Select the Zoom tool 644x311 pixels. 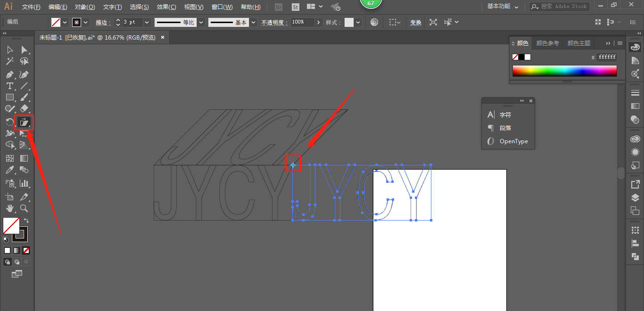click(25, 208)
